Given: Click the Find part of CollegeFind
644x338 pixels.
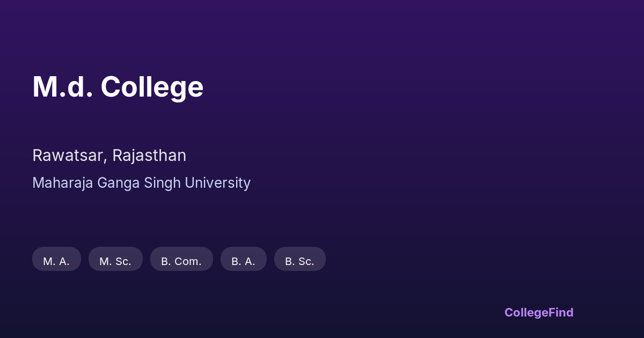Looking at the screenshot, I should (x=560, y=312).
